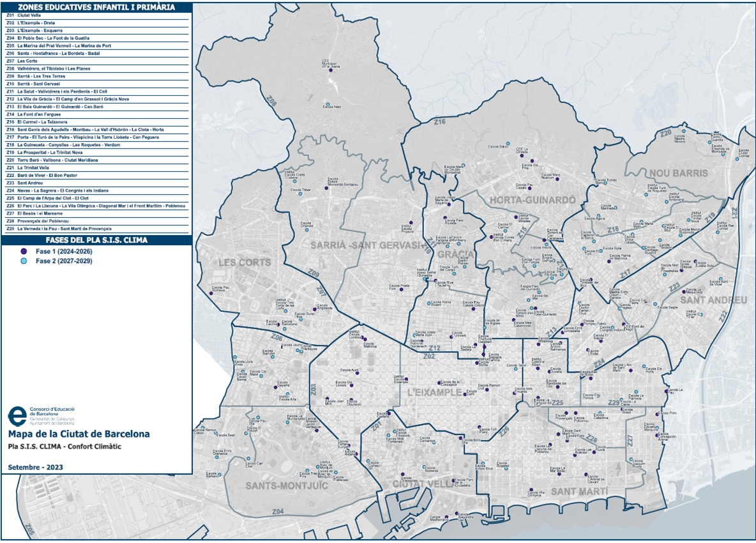Click the Fase 1 (2024-2026) purple legend dot
Image resolution: width=756 pixels, height=543 pixels.
coord(24,252)
